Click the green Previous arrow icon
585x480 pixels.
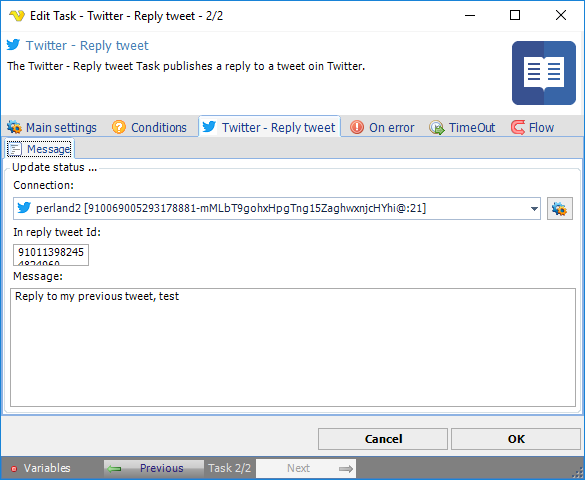(115, 468)
